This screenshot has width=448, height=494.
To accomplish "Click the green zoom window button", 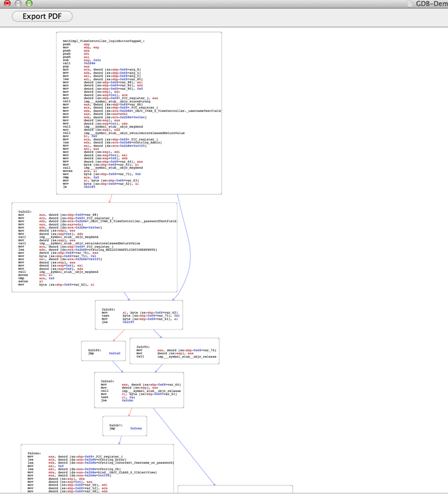I will (29, 3).
